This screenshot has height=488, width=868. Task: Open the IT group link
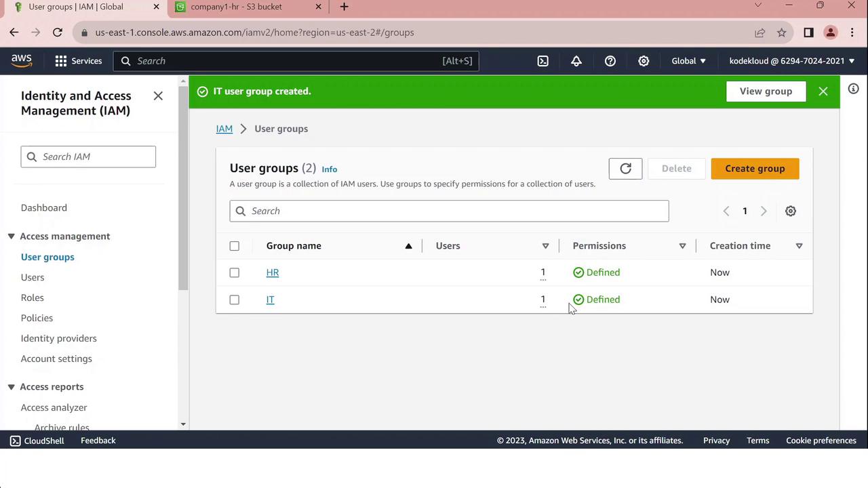[x=270, y=300]
